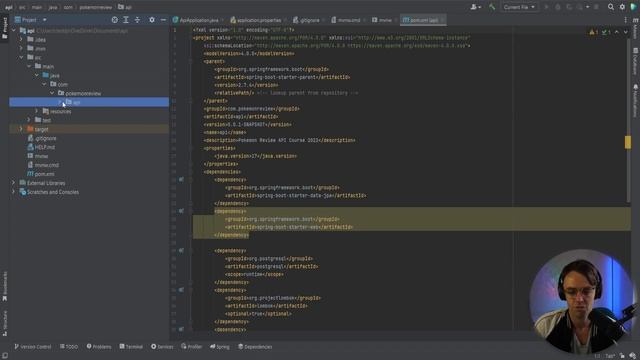Expand External Libraries node

coord(13,183)
